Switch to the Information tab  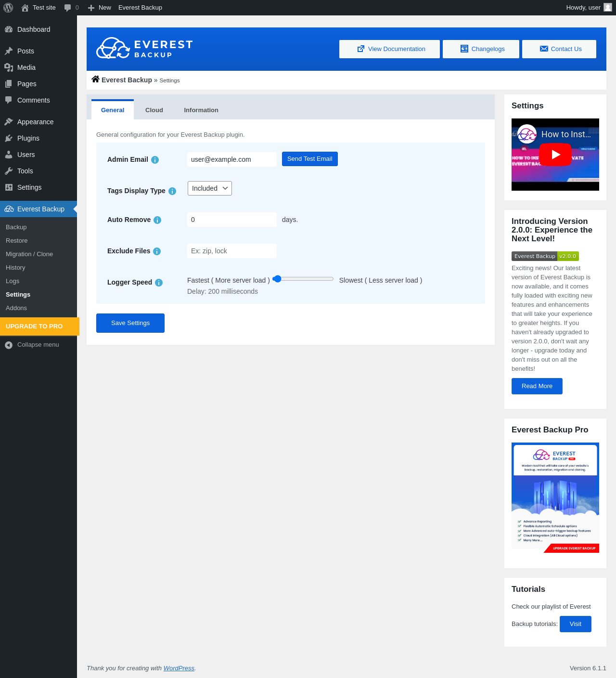pyautogui.click(x=201, y=110)
